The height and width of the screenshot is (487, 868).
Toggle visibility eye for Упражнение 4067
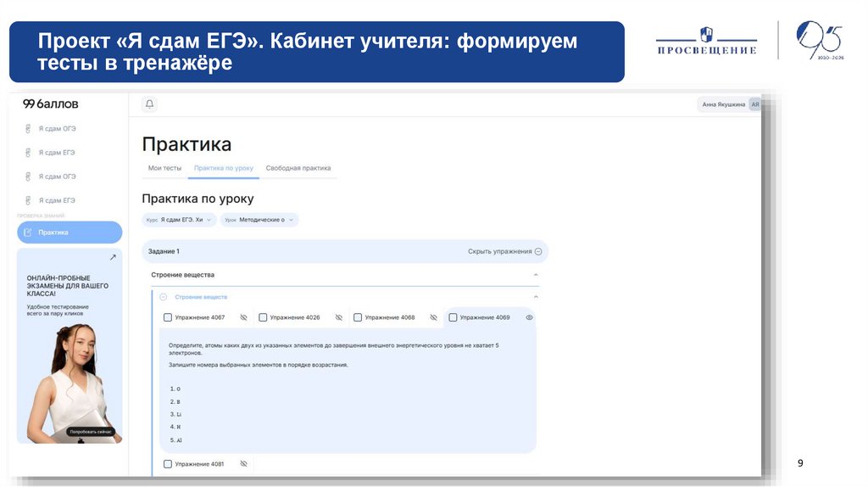click(243, 317)
